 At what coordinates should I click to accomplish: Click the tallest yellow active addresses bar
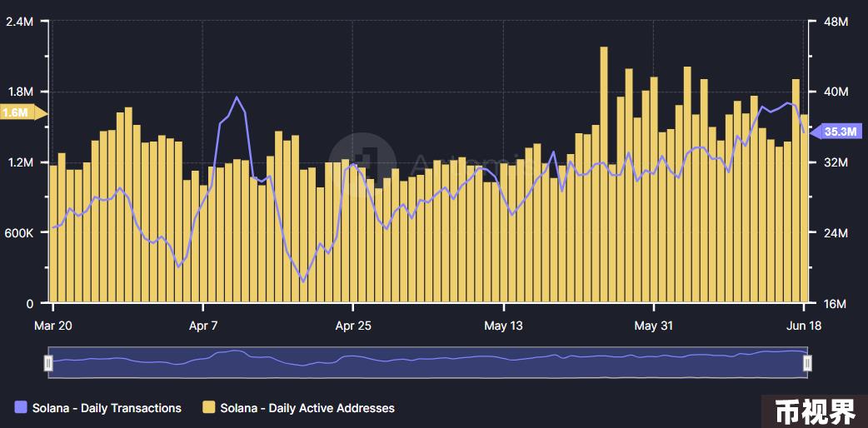(603, 175)
